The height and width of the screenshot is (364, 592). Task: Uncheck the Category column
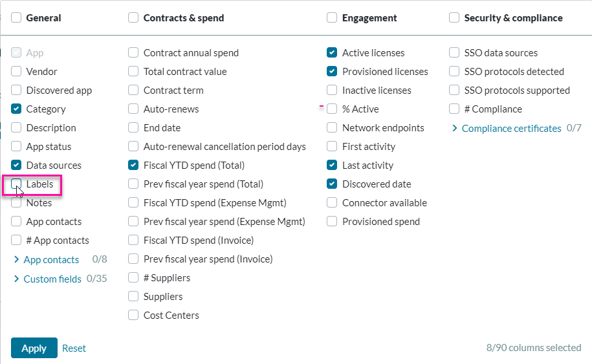[x=17, y=109]
